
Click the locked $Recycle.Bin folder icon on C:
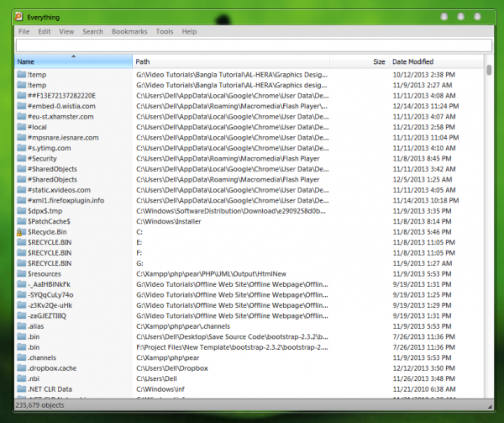point(20,231)
